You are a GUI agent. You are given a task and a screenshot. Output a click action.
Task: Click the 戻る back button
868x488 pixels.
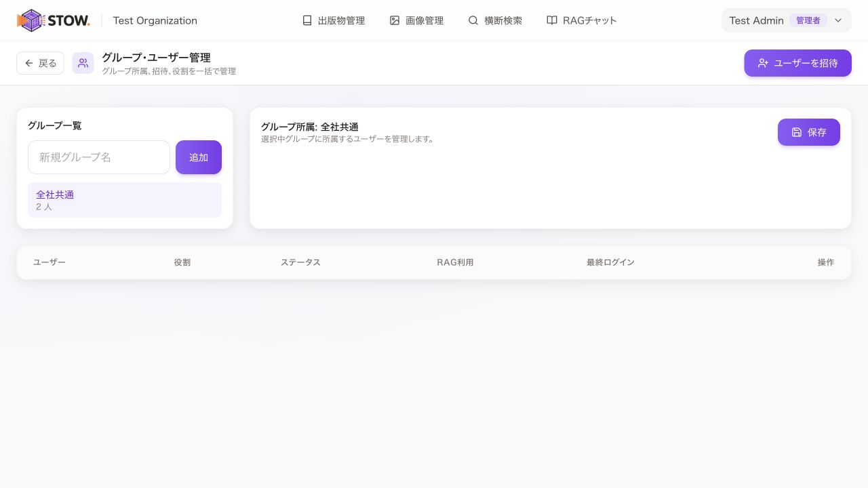pos(41,63)
